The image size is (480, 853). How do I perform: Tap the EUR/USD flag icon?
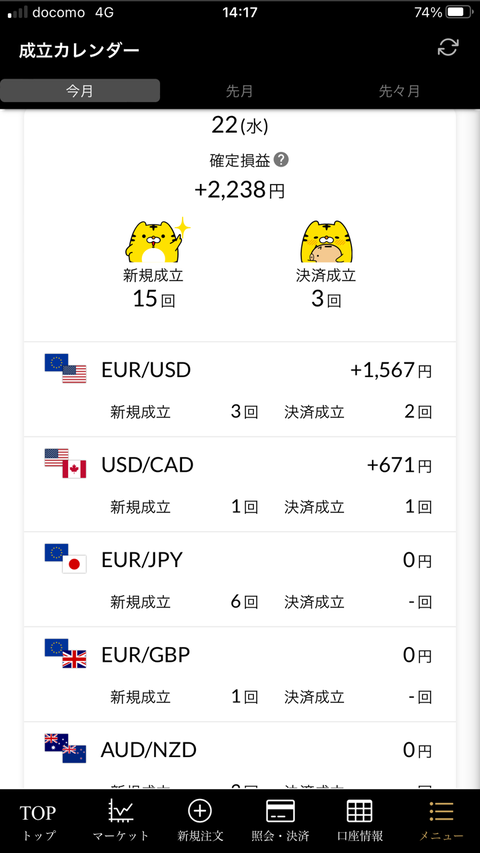(x=65, y=369)
